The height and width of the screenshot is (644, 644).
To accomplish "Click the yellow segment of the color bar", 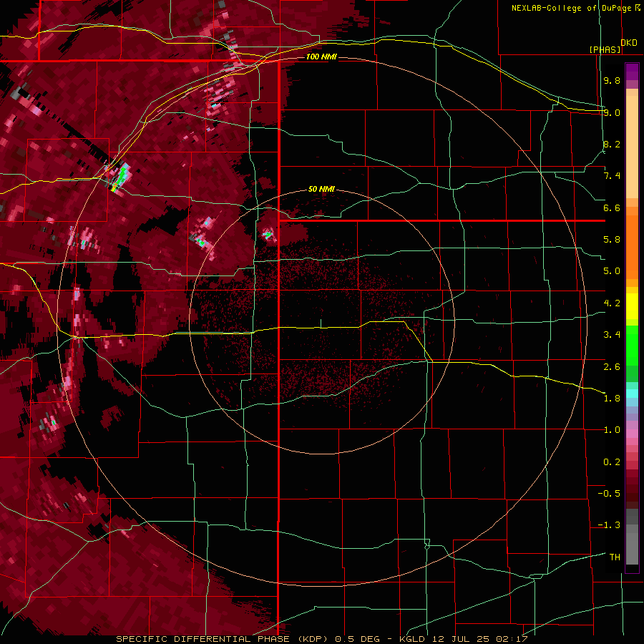I will coord(632,306).
